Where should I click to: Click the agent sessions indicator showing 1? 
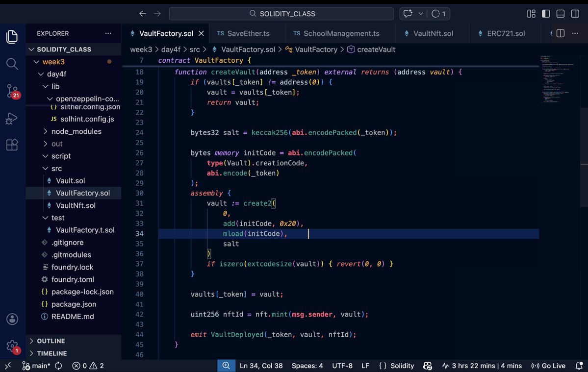point(438,14)
